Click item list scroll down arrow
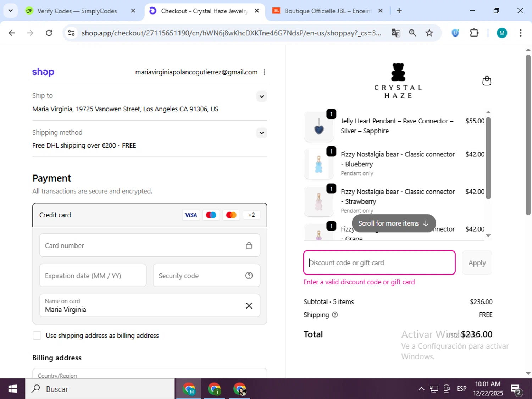The image size is (532, 399). coord(488,236)
